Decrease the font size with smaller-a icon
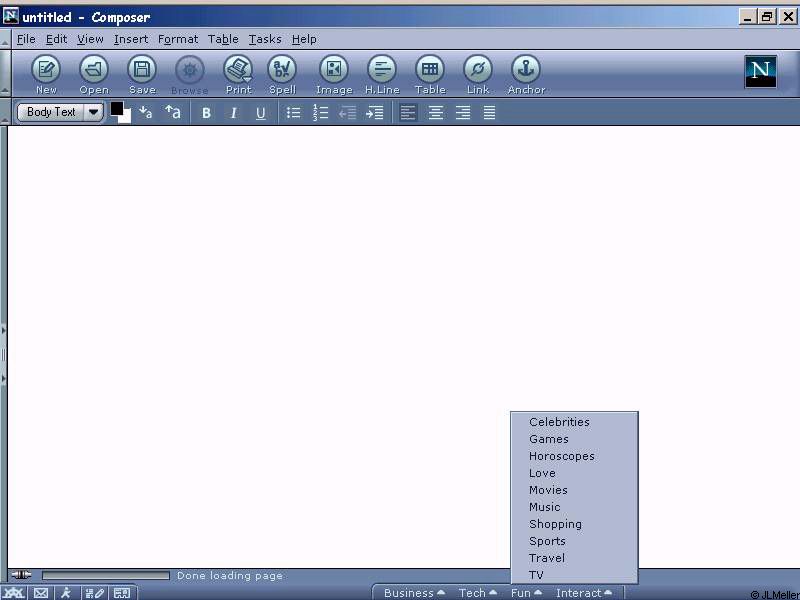Viewport: 800px width, 600px height. pos(145,112)
